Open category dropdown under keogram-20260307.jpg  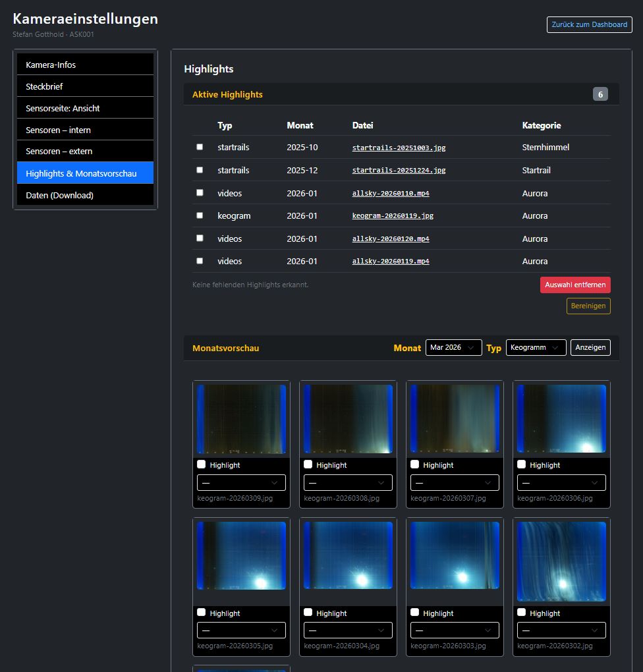pyautogui.click(x=455, y=483)
